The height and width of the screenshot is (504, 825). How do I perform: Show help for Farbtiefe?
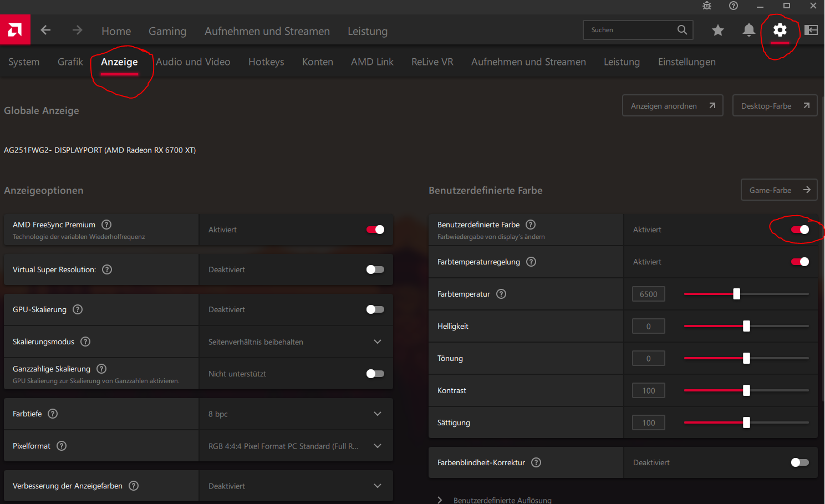pyautogui.click(x=53, y=414)
